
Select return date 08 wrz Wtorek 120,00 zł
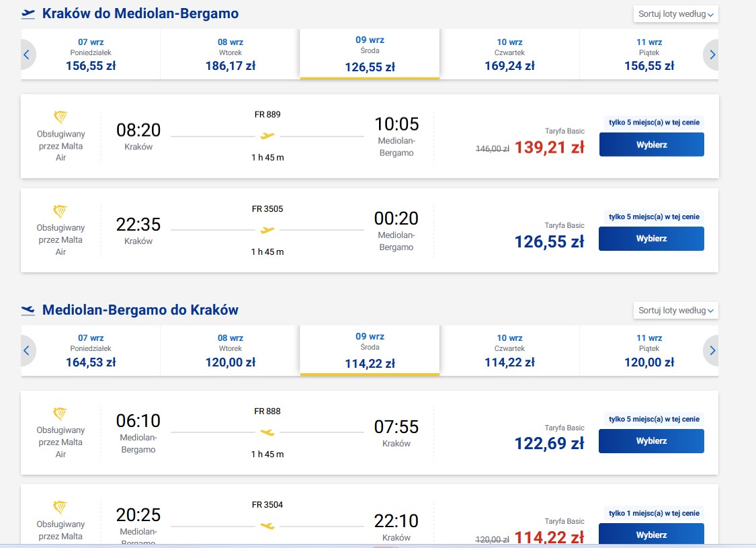[x=230, y=351]
